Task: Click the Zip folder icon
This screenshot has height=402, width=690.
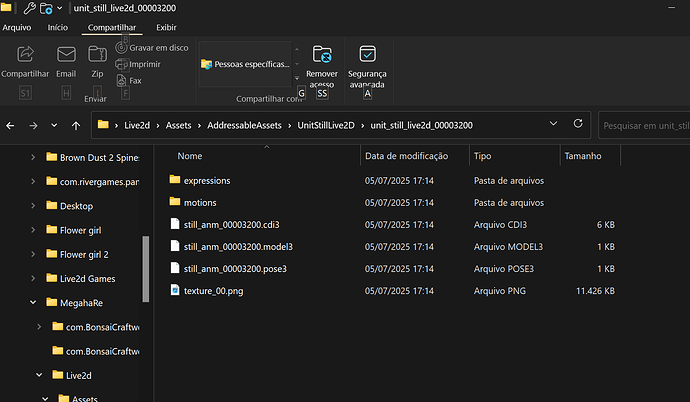Action: pyautogui.click(x=97, y=54)
